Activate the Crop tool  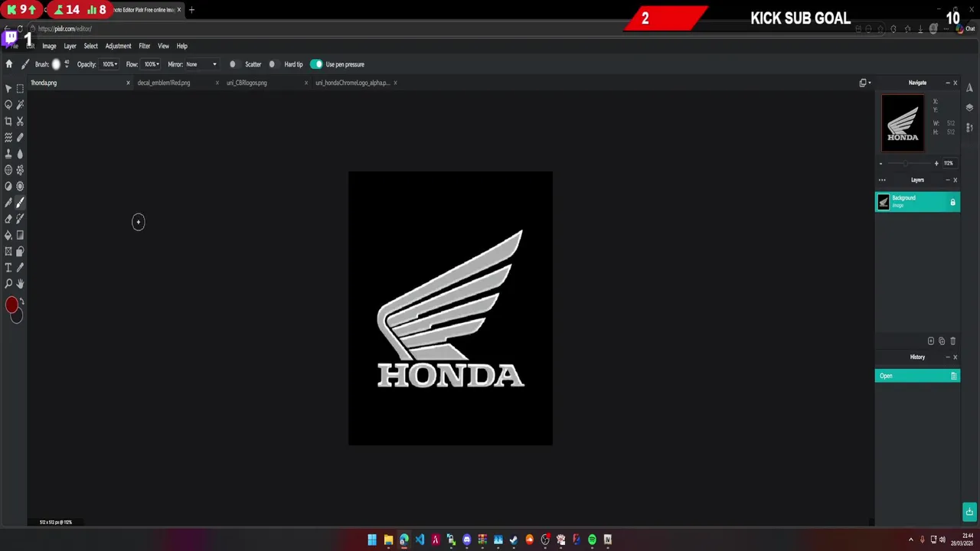tap(8, 121)
